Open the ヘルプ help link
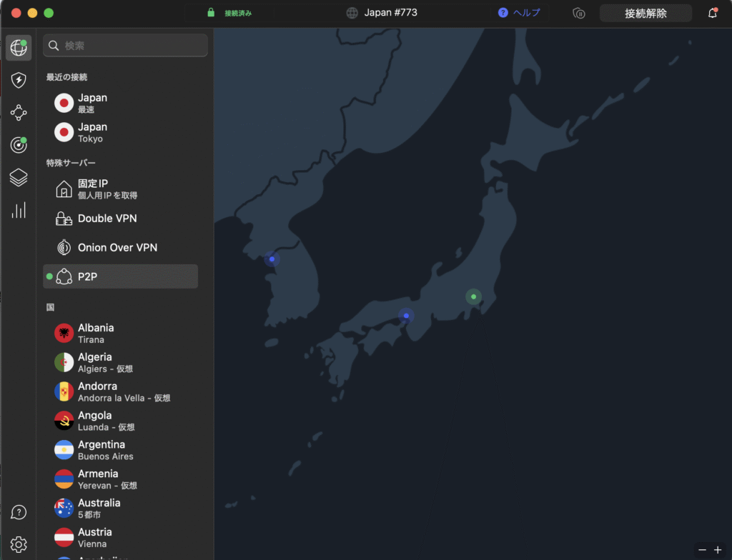The image size is (732, 560). coord(527,13)
